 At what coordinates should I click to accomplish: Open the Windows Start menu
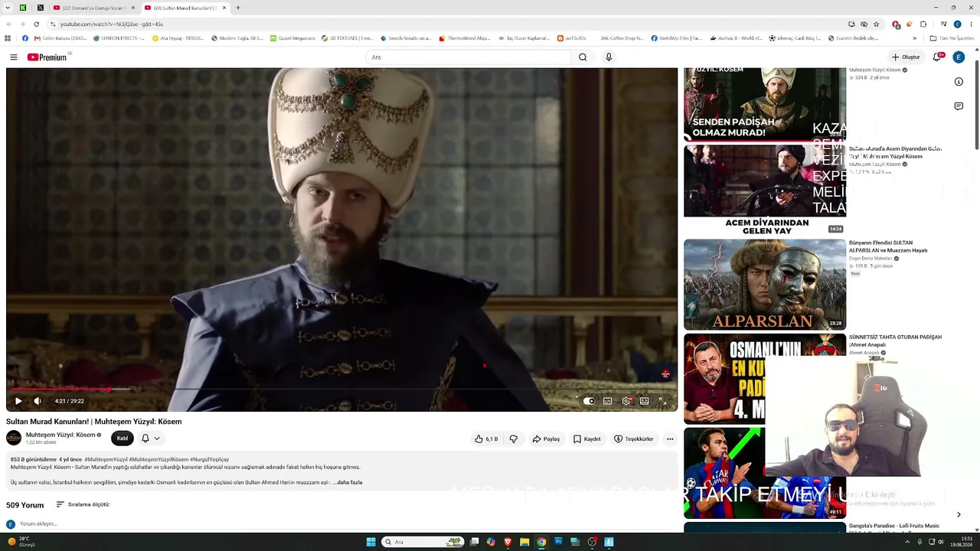(371, 542)
